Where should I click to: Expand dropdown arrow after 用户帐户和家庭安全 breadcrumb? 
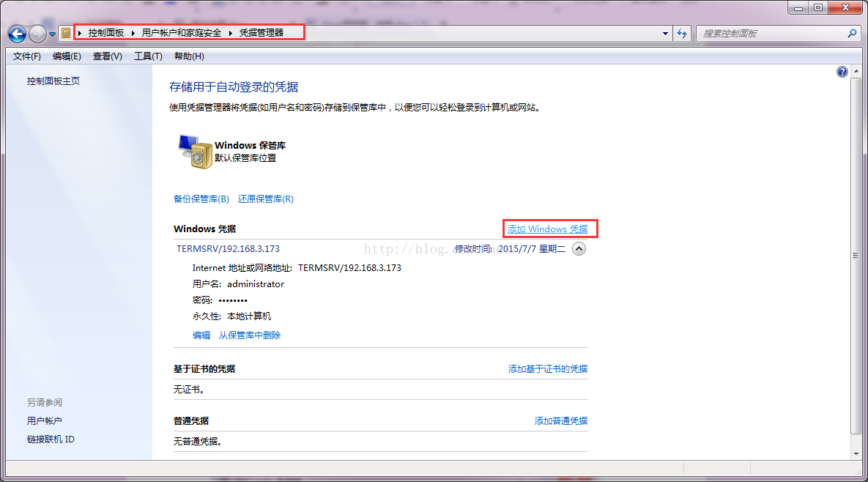pos(230,33)
